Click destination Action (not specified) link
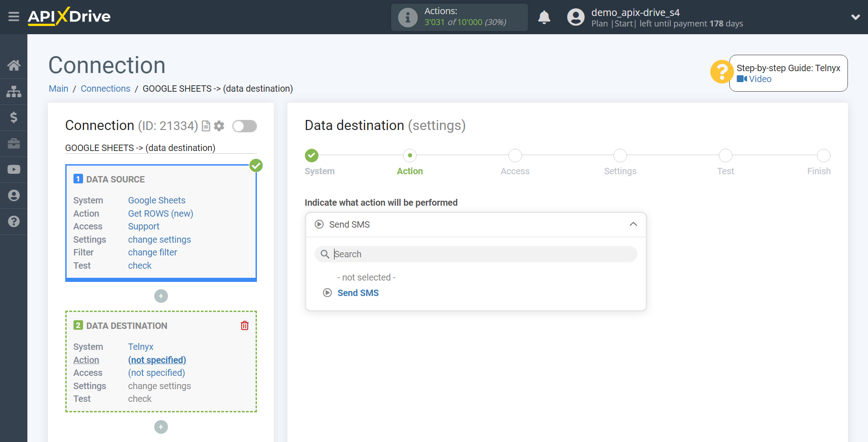868x442 pixels. (157, 360)
